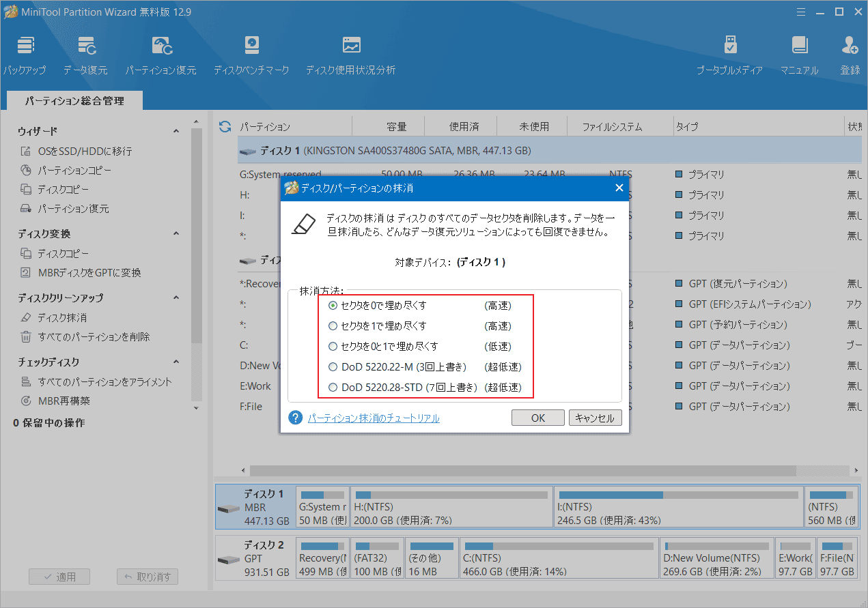868x608 pixels.
Task: Select (その他) 16 MB block in disk map
Action: 432,558
